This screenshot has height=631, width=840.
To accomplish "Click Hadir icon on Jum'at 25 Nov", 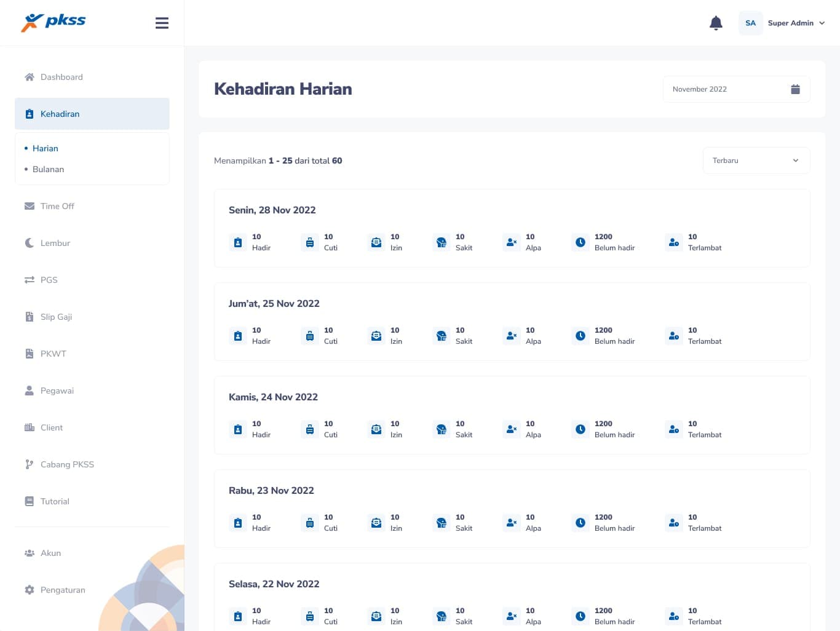I will pyautogui.click(x=238, y=336).
